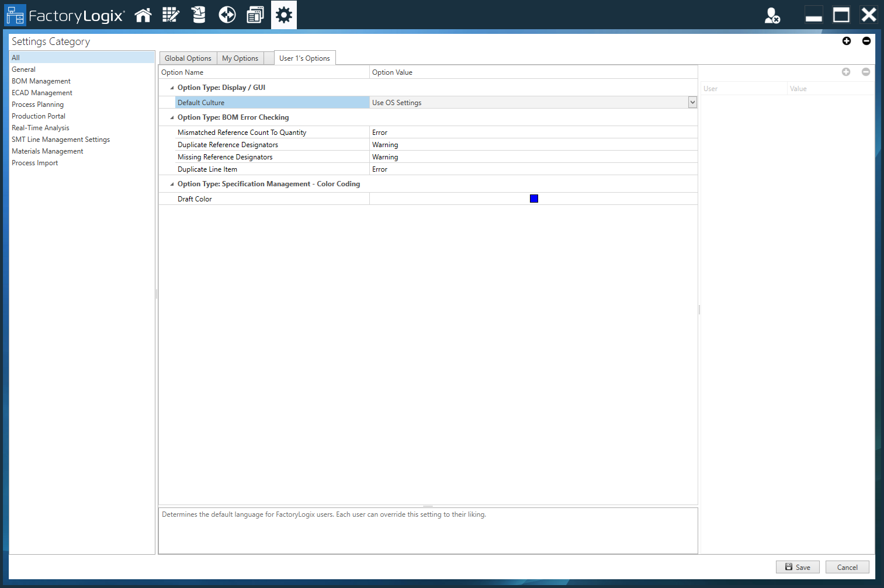Switch to the Global Options tab
The width and height of the screenshot is (884, 588).
[188, 58]
